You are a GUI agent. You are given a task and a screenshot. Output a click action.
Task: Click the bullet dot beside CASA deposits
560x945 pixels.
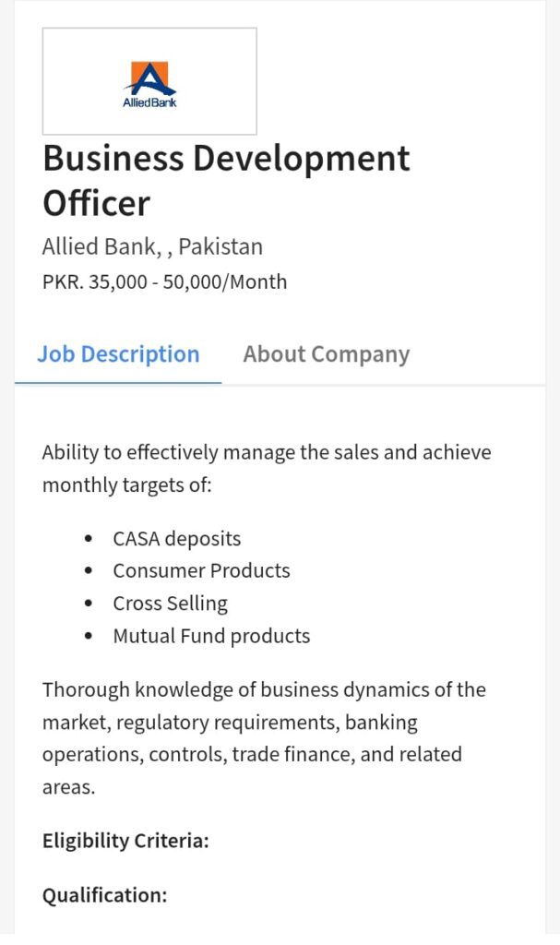pos(89,539)
